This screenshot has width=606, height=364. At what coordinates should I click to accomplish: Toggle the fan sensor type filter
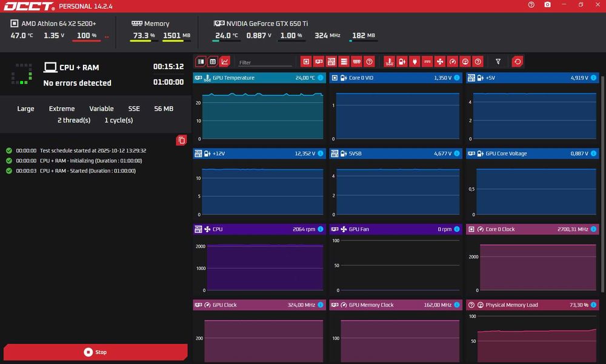point(440,61)
